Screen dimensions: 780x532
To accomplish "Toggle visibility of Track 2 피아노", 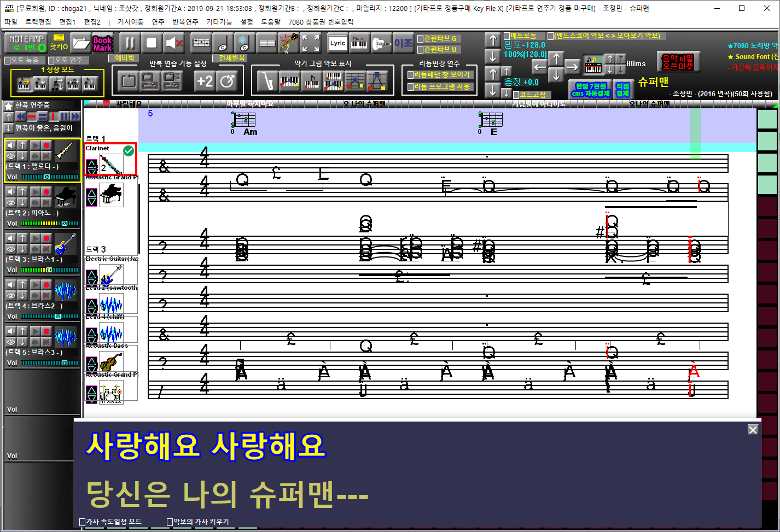I will coord(10,202).
